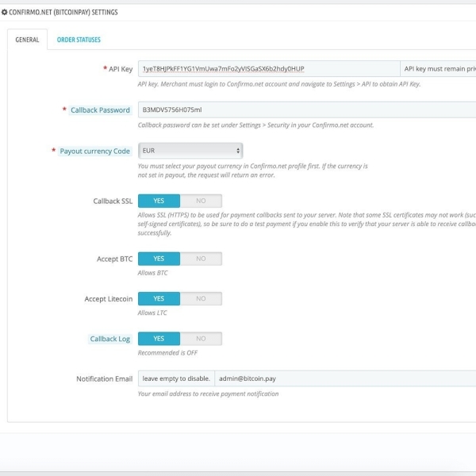Click the 'Recommended is OFF' hint
The image size is (476, 476).
[x=167, y=353]
